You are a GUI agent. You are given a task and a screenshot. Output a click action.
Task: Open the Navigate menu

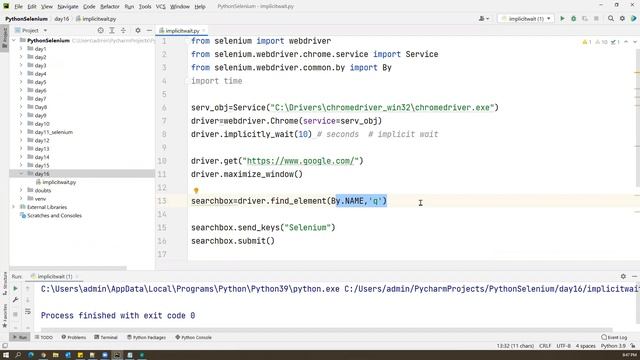(x=68, y=7)
